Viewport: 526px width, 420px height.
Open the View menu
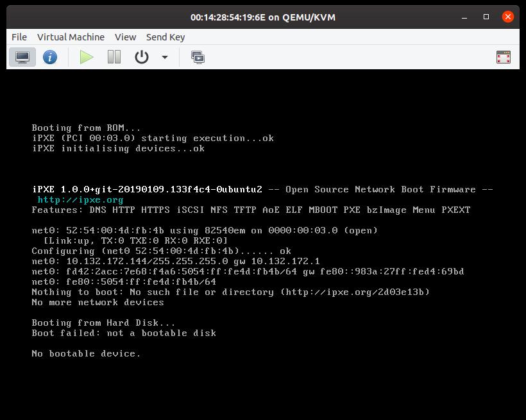coord(126,37)
